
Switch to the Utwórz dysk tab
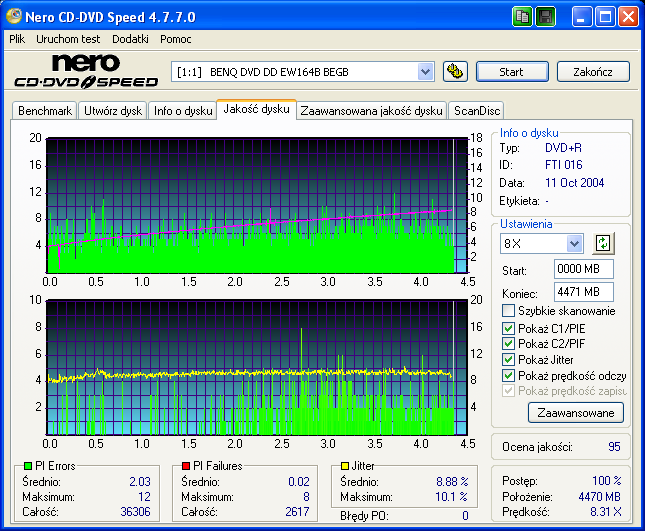[x=113, y=111]
